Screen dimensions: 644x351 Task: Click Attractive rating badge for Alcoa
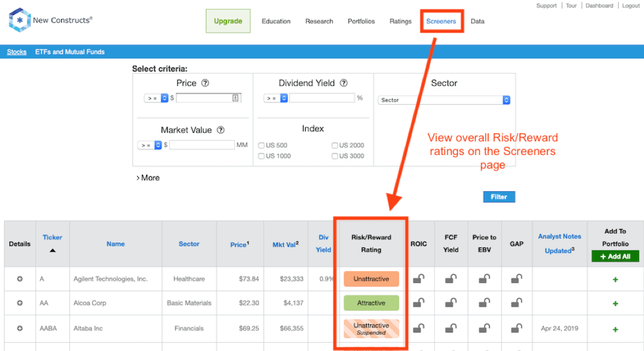coord(371,303)
